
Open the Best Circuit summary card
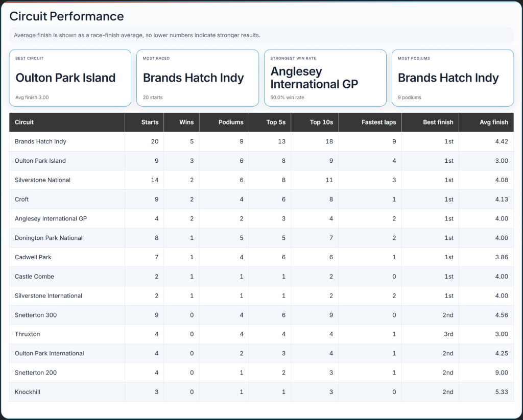tap(70, 78)
